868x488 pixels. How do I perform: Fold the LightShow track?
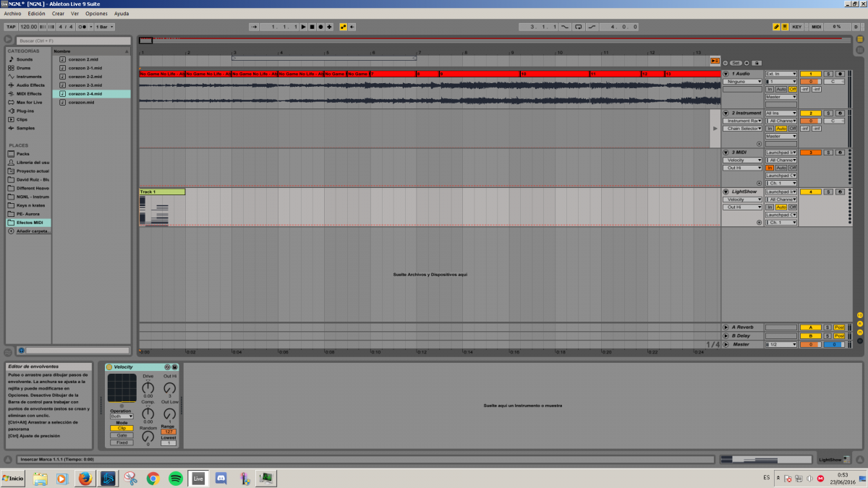coord(726,192)
